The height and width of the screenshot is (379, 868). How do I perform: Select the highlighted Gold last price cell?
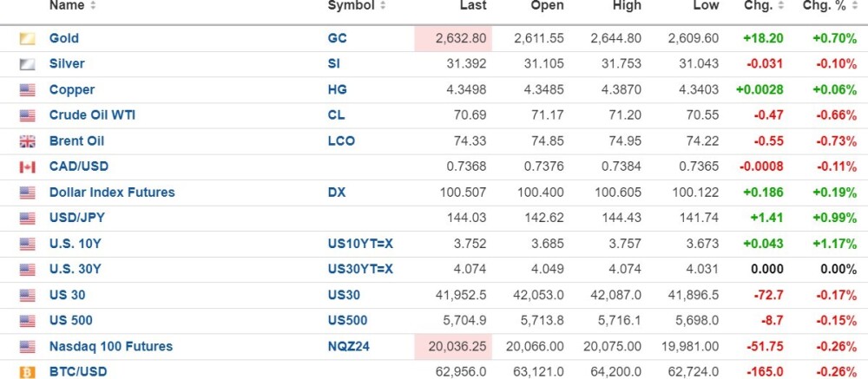[453, 39]
